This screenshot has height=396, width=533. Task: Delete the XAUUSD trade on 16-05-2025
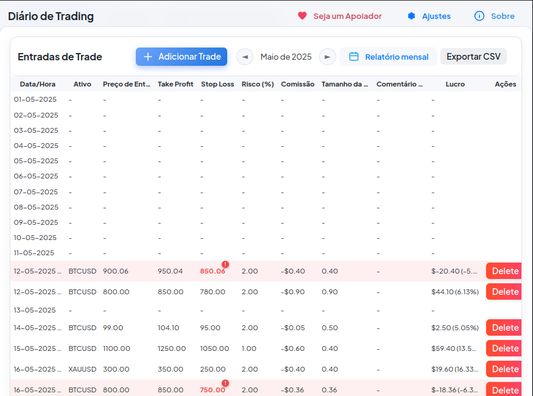point(504,369)
